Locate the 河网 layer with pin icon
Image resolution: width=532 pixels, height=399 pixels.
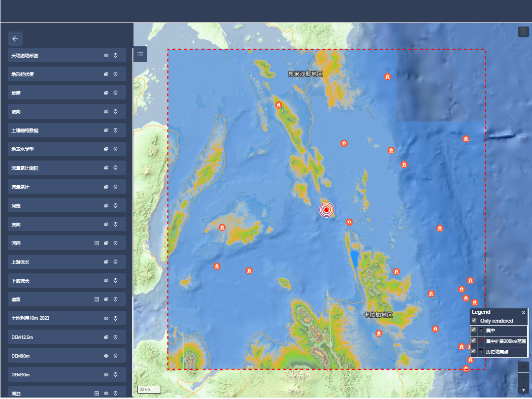pos(115,243)
